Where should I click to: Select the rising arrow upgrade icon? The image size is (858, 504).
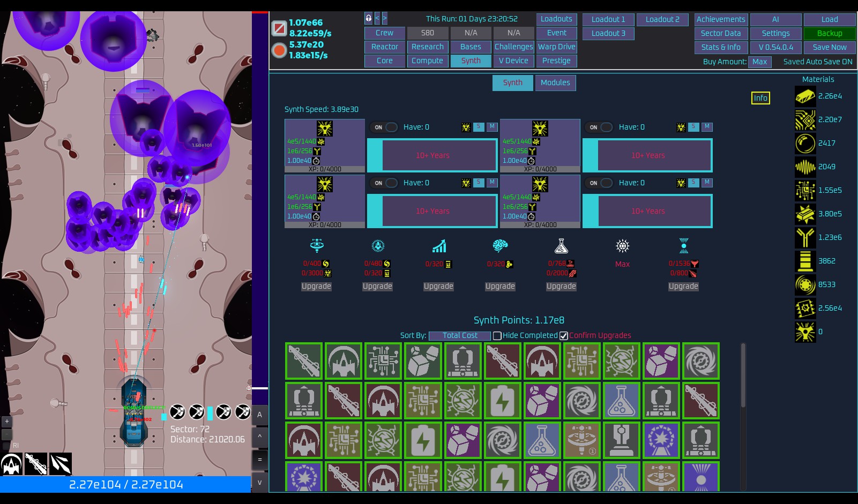(x=439, y=246)
